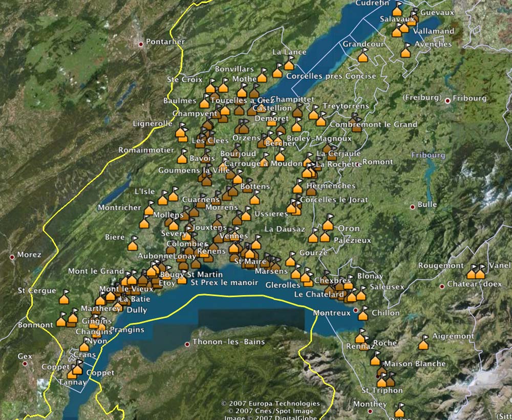This screenshot has width=512, height=420.
Task: Click the Montreux city label
Action: pos(331,313)
